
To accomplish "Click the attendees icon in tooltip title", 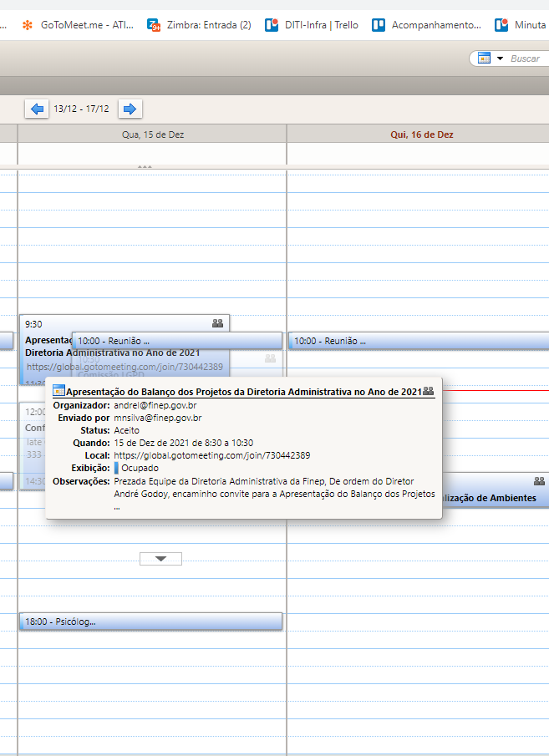I will [429, 391].
